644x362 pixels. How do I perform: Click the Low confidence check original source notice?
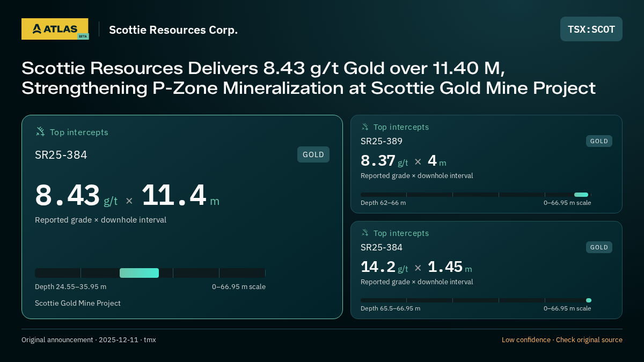[562, 339]
